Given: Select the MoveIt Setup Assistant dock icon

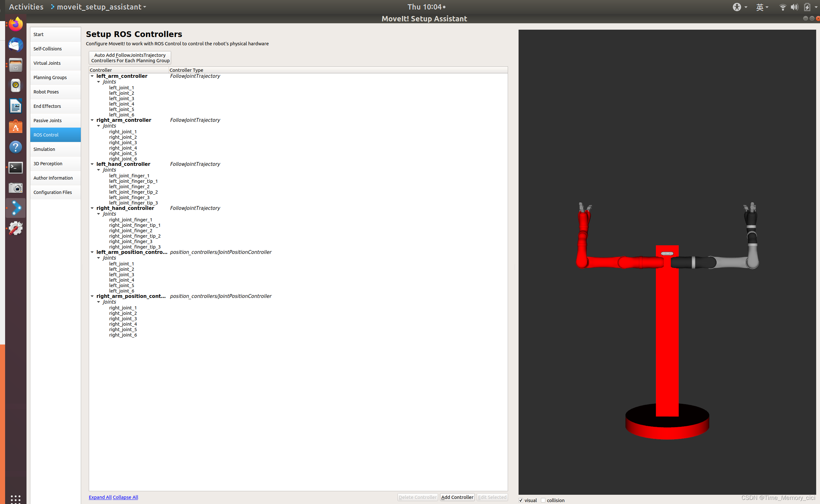Looking at the screenshot, I should (x=16, y=208).
